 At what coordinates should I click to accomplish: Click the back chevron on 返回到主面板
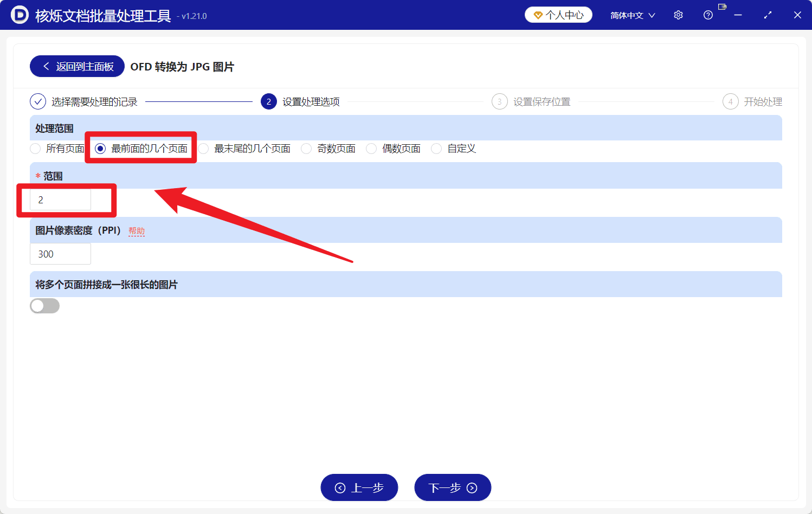pos(46,66)
